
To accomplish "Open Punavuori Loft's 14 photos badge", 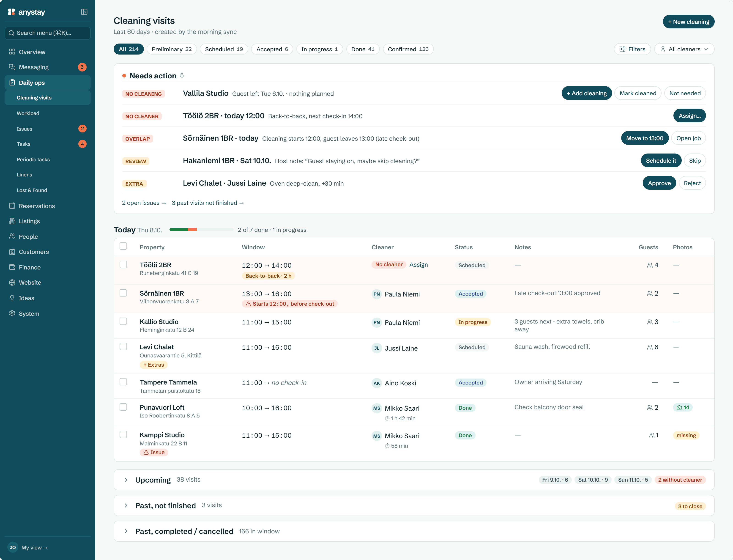I will (682, 407).
